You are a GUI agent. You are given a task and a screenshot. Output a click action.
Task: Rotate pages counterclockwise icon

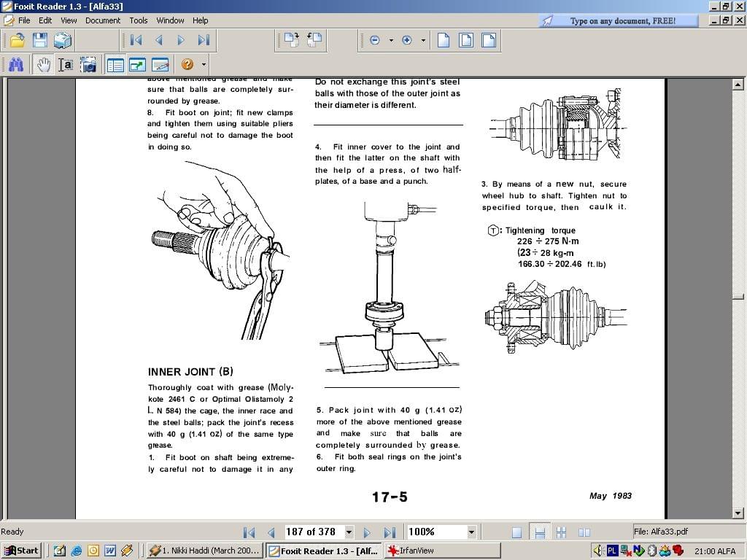(314, 41)
